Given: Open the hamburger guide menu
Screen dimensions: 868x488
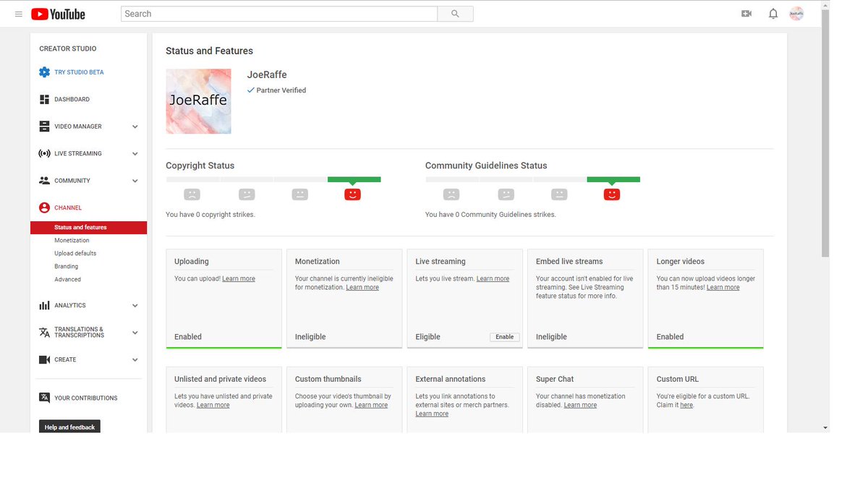Looking at the screenshot, I should pyautogui.click(x=18, y=14).
